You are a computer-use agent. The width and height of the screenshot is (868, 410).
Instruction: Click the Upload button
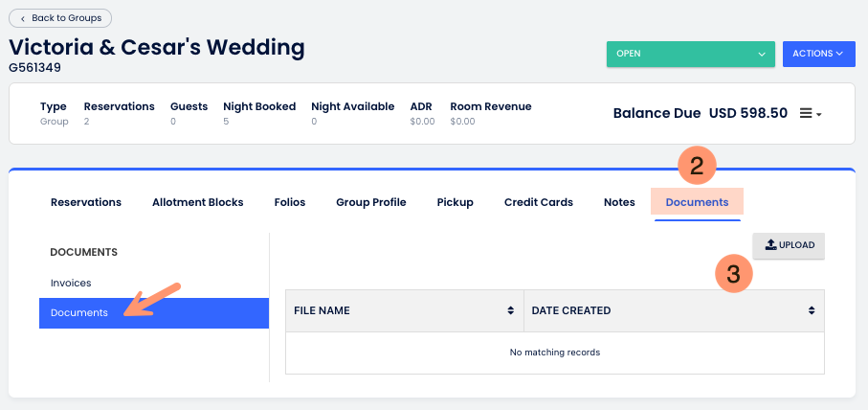pyautogui.click(x=789, y=245)
